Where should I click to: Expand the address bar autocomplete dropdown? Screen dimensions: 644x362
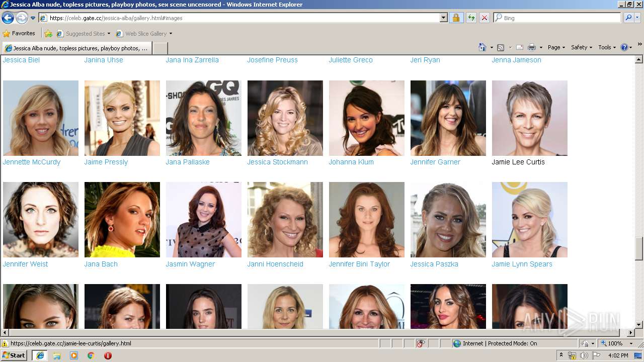coord(443,18)
